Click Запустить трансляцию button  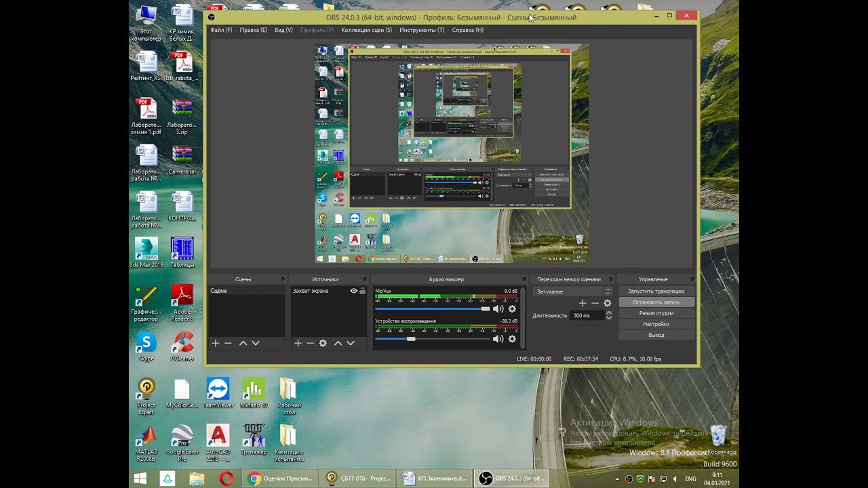[656, 291]
